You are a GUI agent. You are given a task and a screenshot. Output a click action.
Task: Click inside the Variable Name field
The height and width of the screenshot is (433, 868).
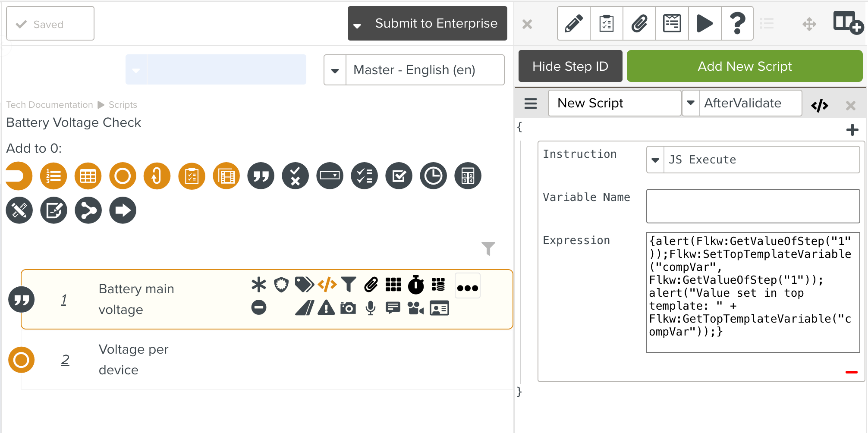(x=753, y=206)
